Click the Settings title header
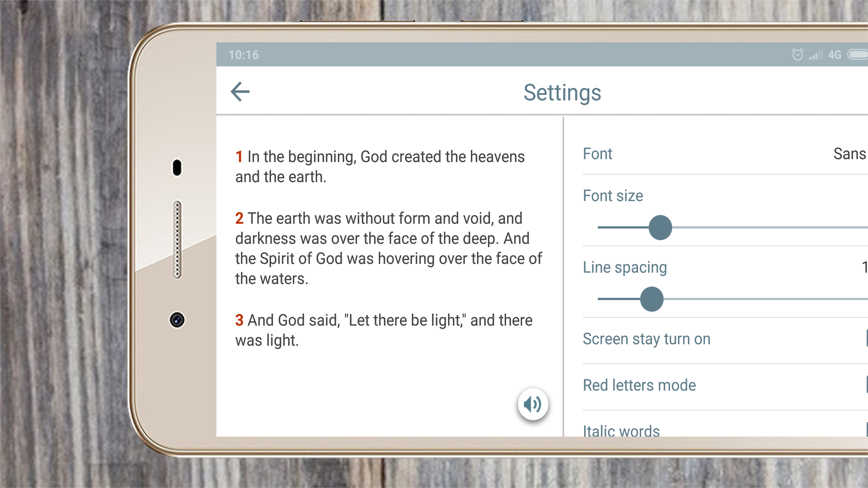The image size is (868, 488). 562,93
